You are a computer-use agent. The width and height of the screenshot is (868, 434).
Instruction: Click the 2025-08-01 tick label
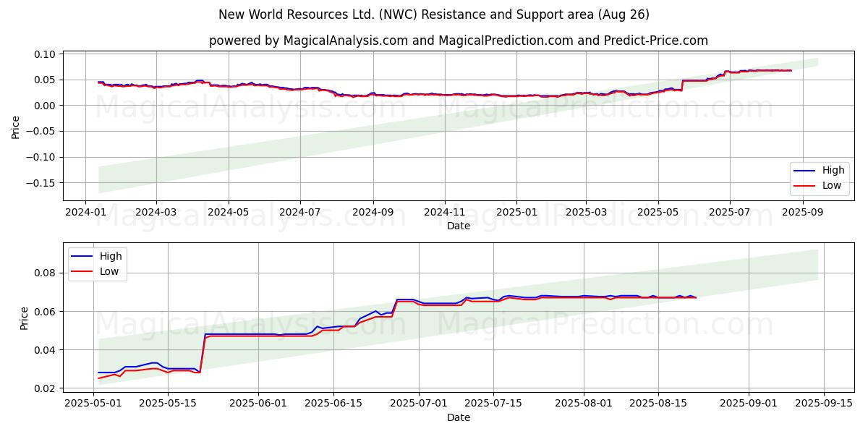click(x=584, y=404)
